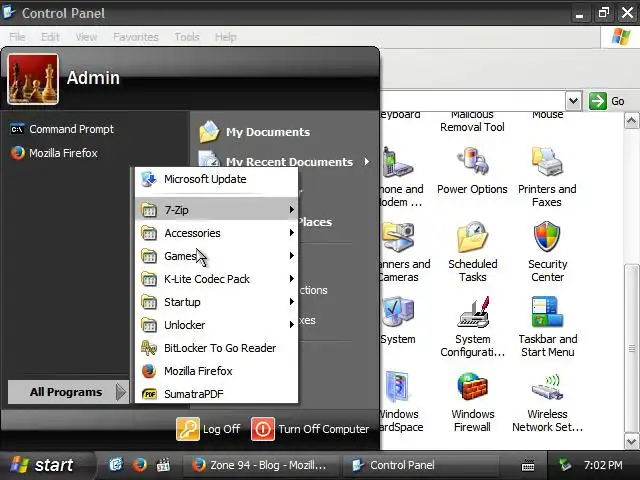Open Mozilla Firefox in pinned start list
This screenshot has width=640, height=480.
click(54, 153)
